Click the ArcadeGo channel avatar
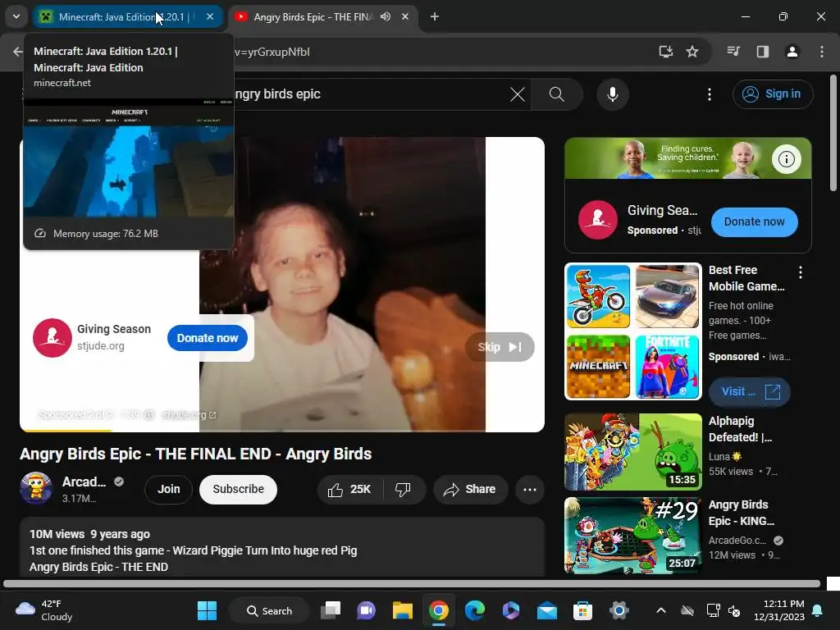Screen dimensions: 840x630 36,488
